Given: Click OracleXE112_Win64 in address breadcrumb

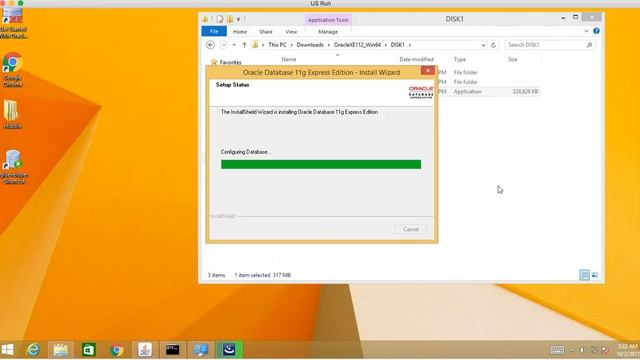Looking at the screenshot, I should click(x=357, y=45).
